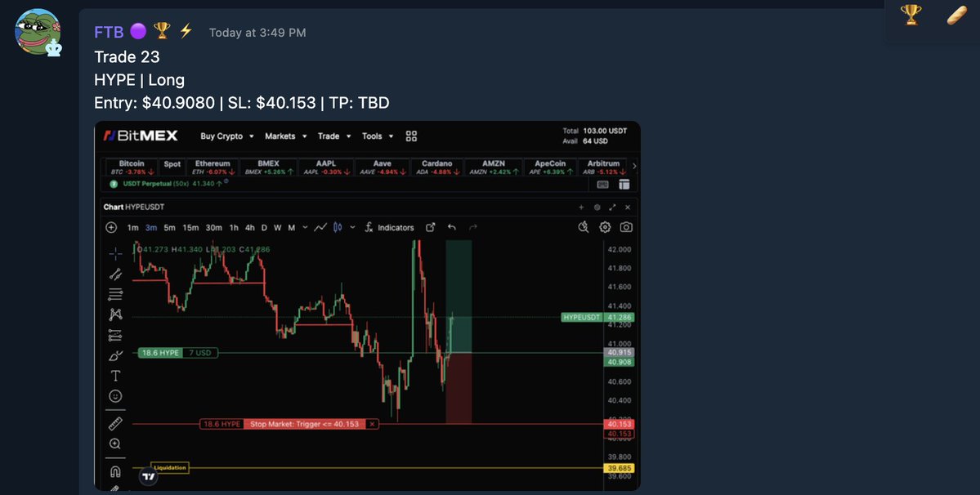Activate the chart zoom-in tool
Screen dimensions: 980x495
[115, 444]
